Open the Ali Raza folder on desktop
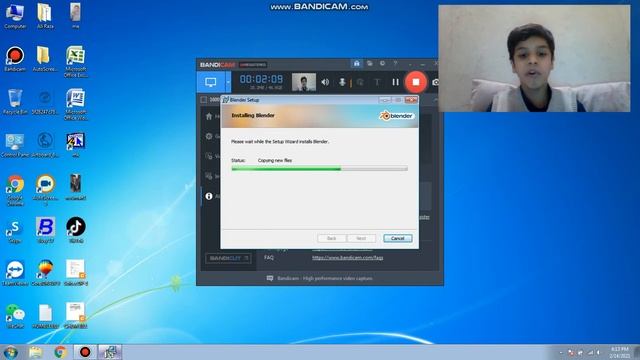 tap(45, 16)
